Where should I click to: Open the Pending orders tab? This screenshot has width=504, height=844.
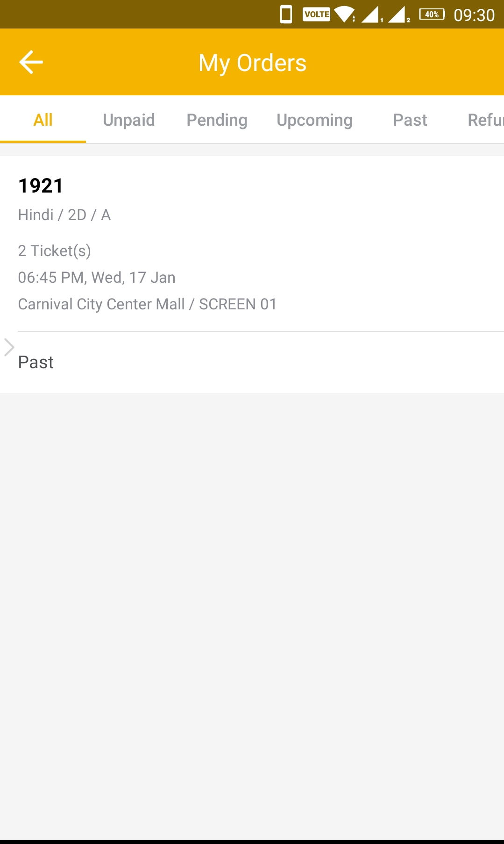tap(217, 120)
